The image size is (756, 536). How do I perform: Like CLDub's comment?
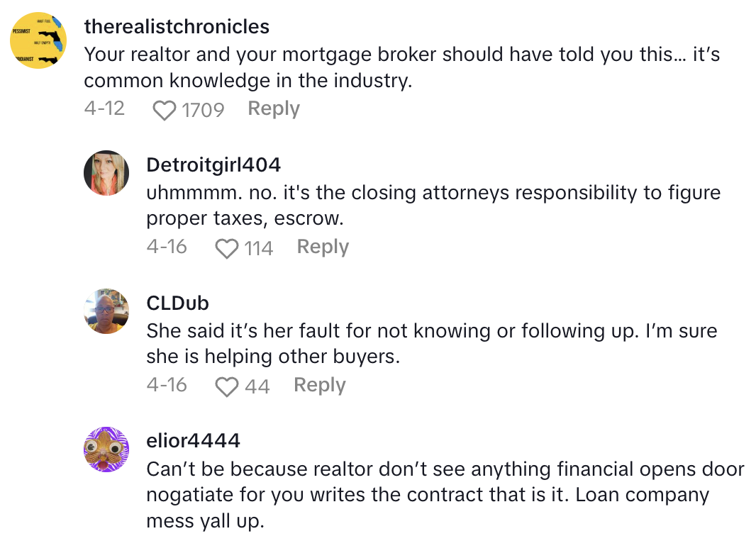226,385
